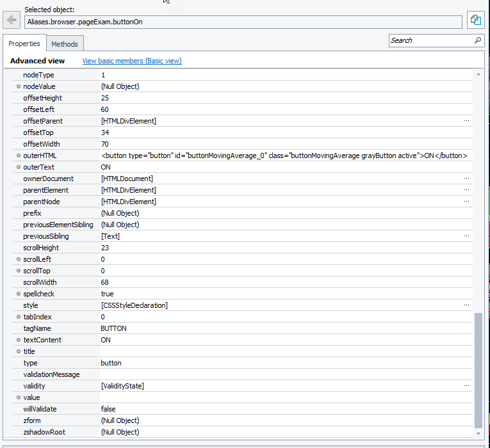Click the vertical scrollbar thumb

pyautogui.click(x=478, y=370)
